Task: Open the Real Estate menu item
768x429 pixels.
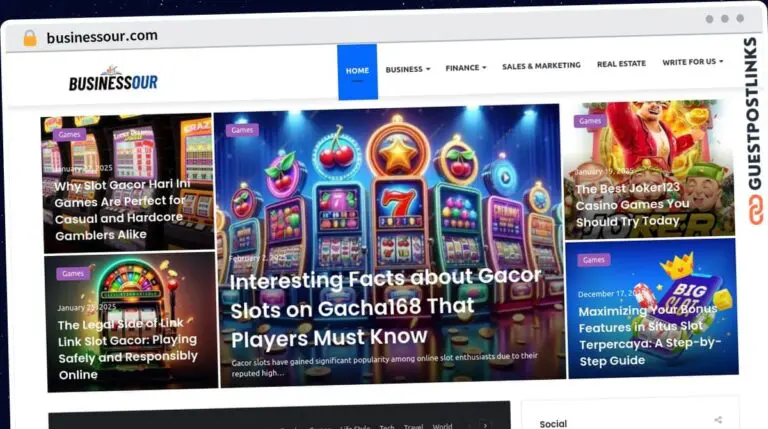Action: point(621,64)
